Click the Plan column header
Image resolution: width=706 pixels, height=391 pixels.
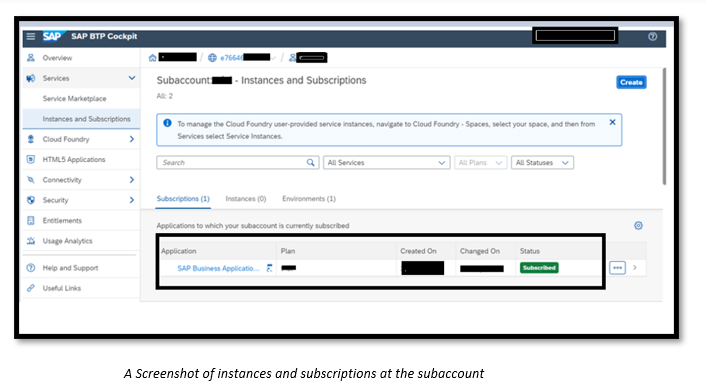pos(288,251)
